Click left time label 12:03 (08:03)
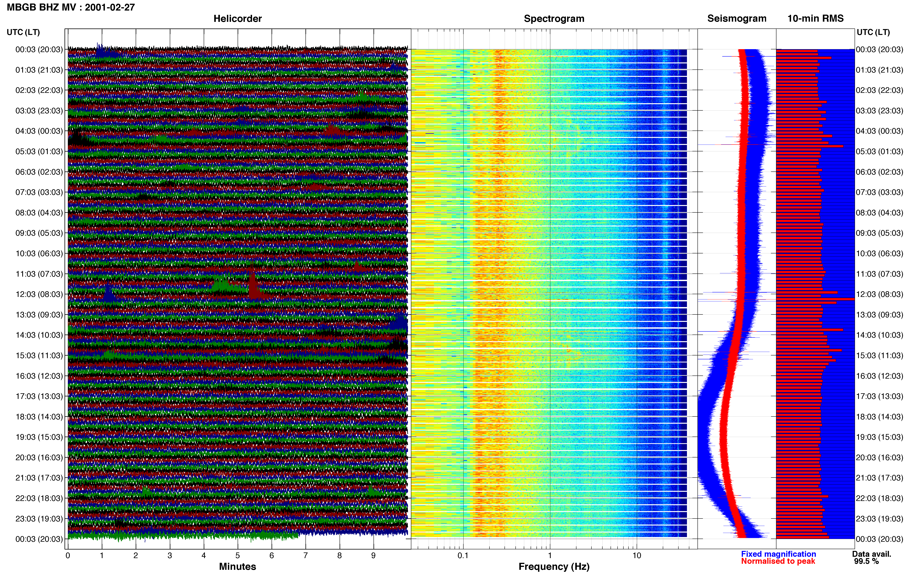The width and height of the screenshot is (924, 578). [x=39, y=294]
